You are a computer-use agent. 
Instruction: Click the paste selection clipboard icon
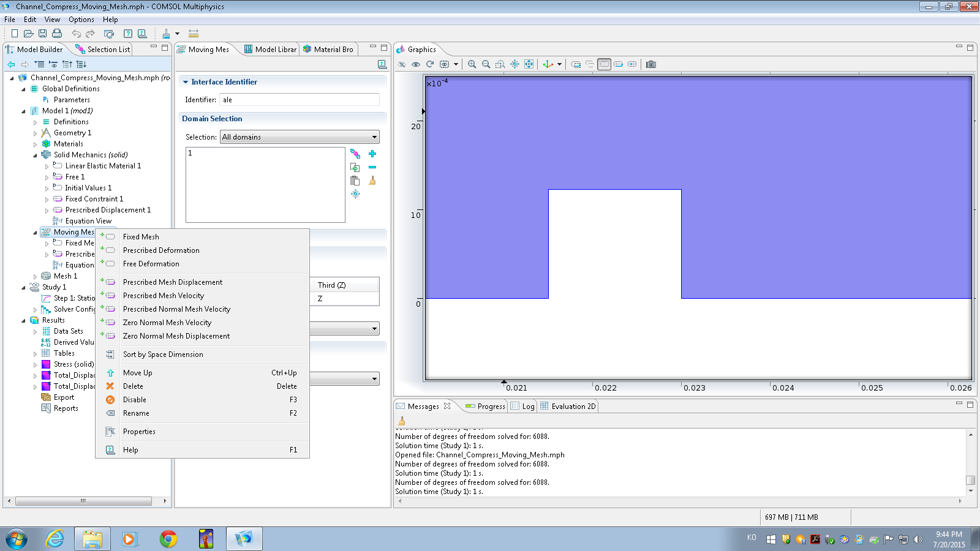point(355,181)
